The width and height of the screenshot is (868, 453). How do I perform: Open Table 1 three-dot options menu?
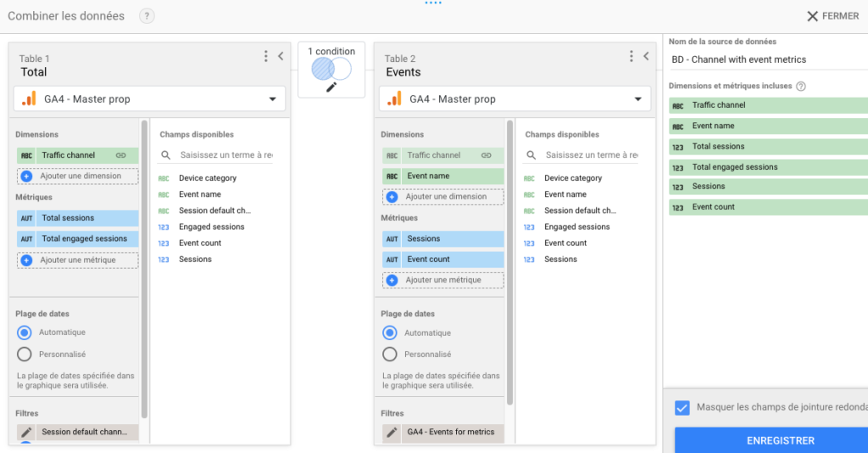265,56
